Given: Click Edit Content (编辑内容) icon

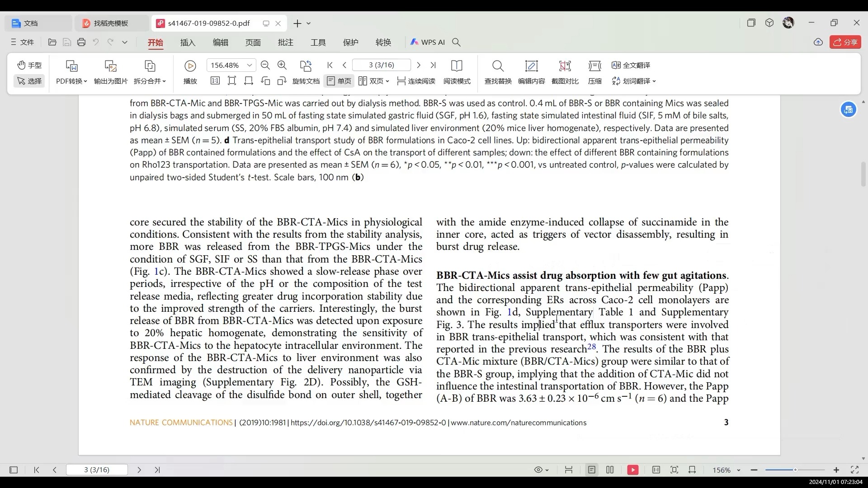Looking at the screenshot, I should [x=531, y=66].
